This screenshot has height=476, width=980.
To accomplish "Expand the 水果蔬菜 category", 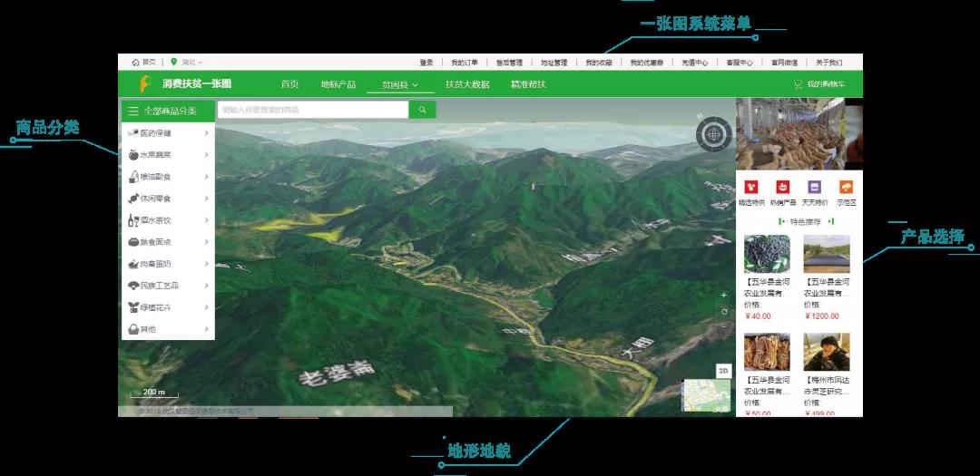I will click(168, 155).
